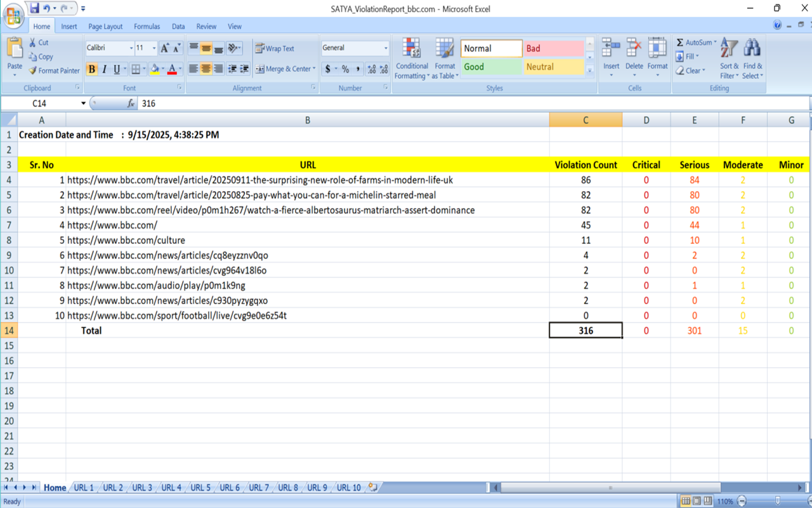The height and width of the screenshot is (508, 812).
Task: Open the Insert ribbon tab
Action: [x=69, y=27]
